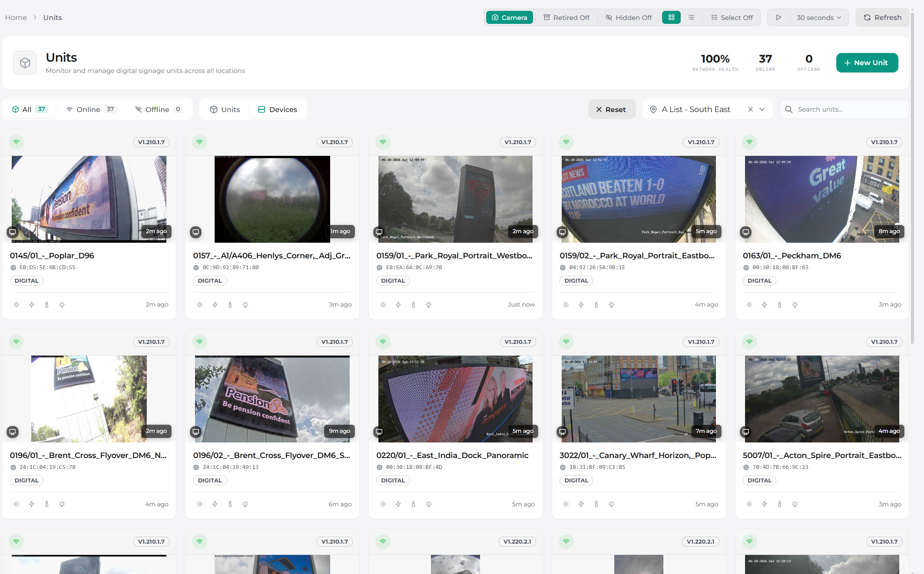Open Henlys_Corner camera thumbnail
924x574 pixels.
(x=272, y=199)
